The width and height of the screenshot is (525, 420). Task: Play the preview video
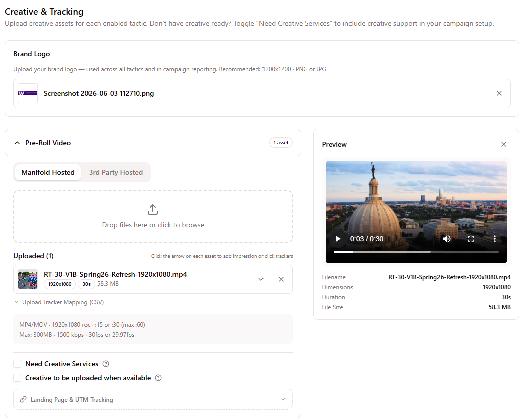[338, 239]
